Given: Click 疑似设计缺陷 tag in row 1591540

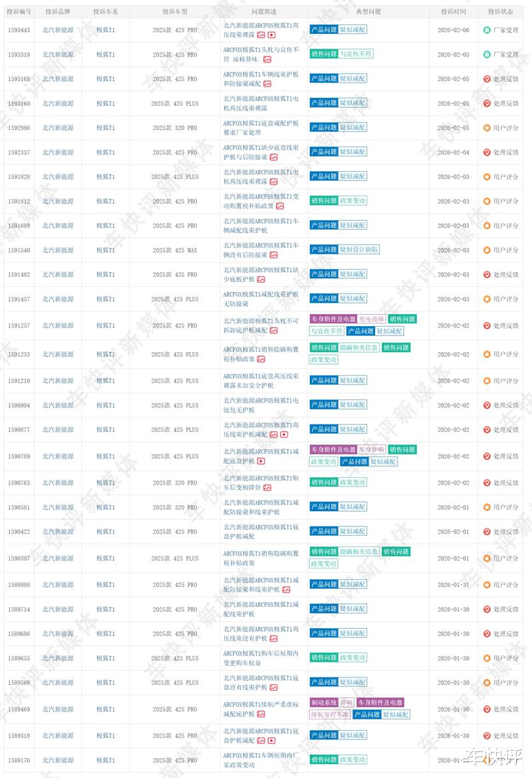Looking at the screenshot, I should [359, 250].
